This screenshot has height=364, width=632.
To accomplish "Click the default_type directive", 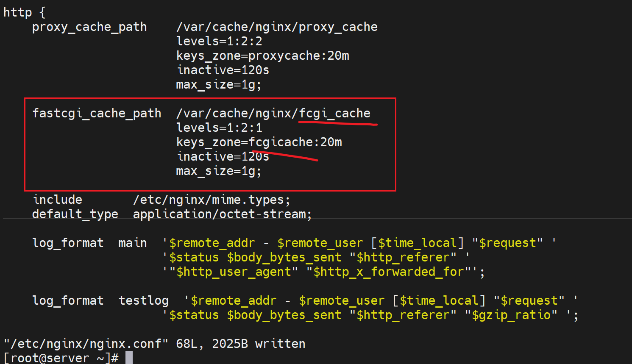I will click(75, 214).
